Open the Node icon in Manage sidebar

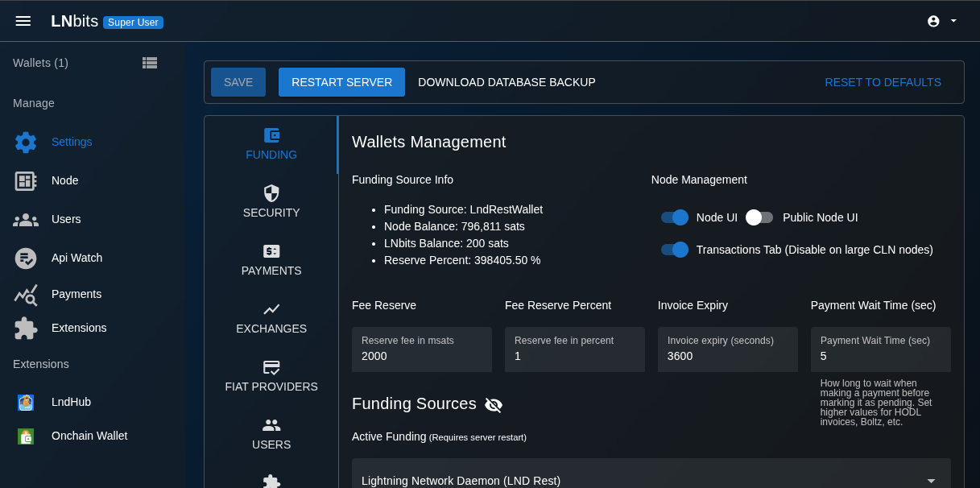tap(24, 180)
